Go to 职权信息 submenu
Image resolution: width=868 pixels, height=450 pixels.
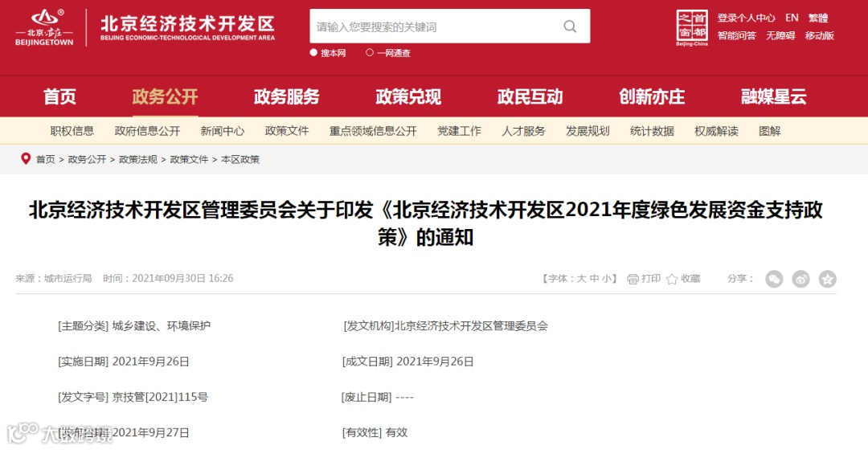point(72,131)
